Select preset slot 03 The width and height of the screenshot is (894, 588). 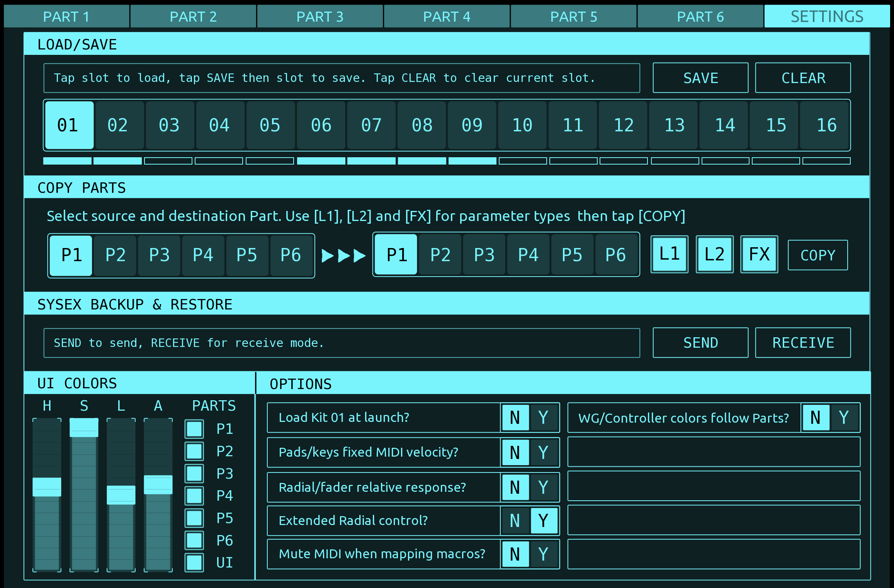point(170,125)
